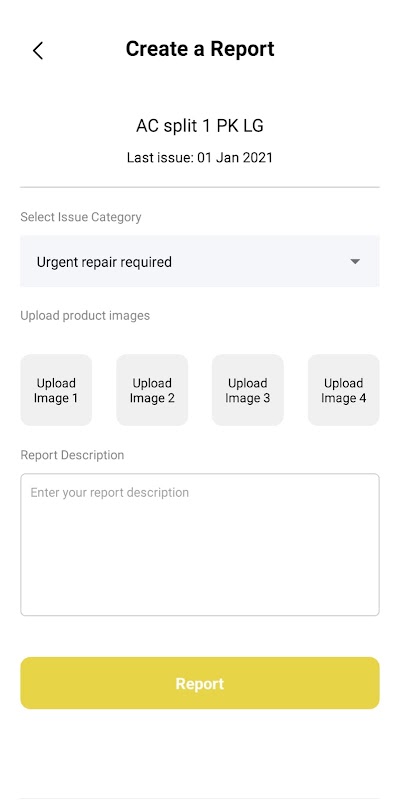This screenshot has width=400, height=800.
Task: Select the Upload Image 2 tile
Action: (152, 390)
